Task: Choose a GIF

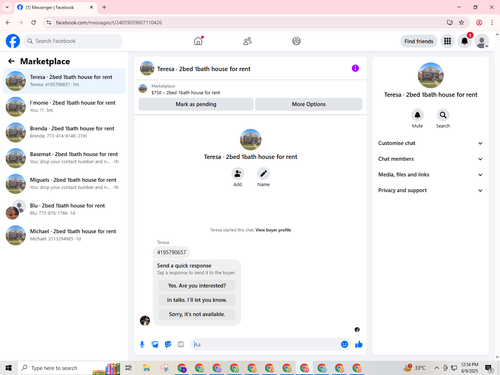Action: click(x=181, y=344)
